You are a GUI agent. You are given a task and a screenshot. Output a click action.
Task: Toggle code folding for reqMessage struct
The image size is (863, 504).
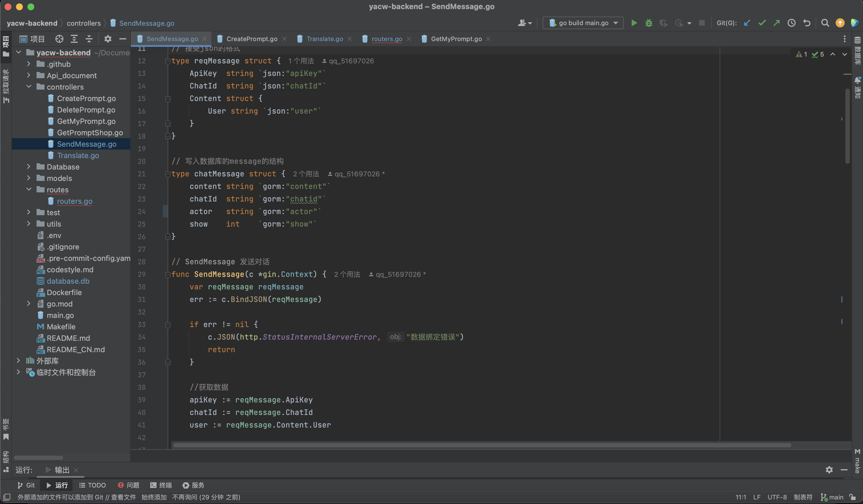coord(168,61)
